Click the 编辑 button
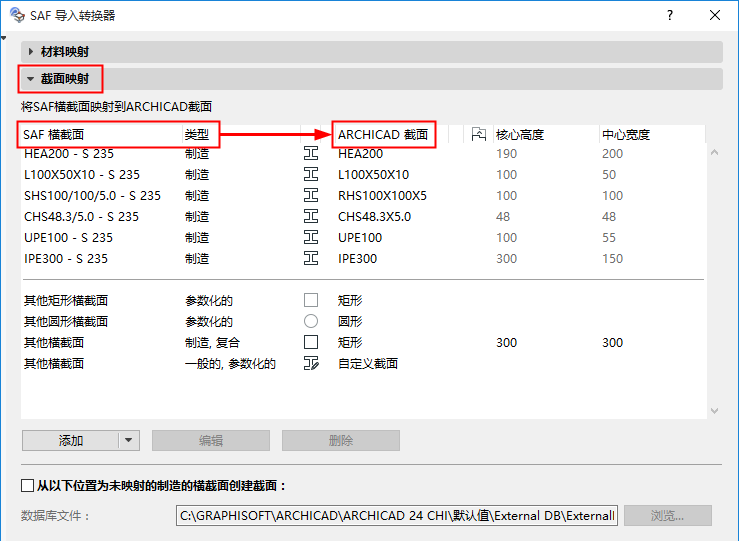739x541 pixels. 211,441
